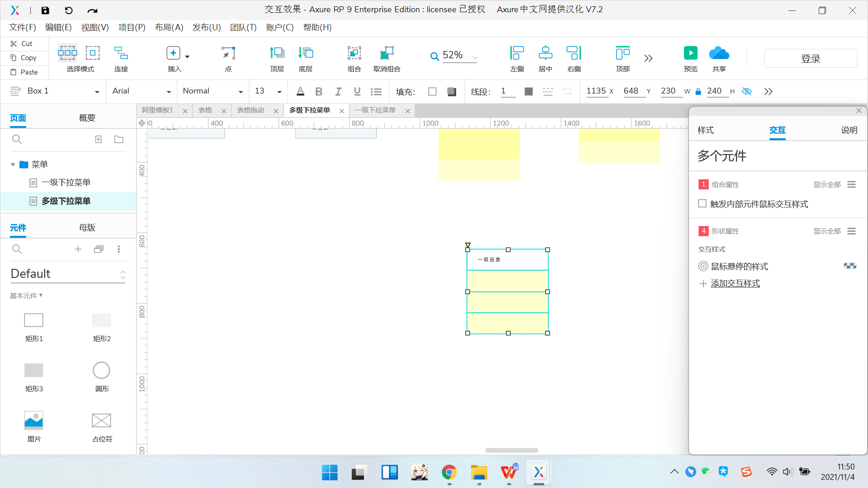
Task: Click the 添加交互样式 link
Action: 735,283
